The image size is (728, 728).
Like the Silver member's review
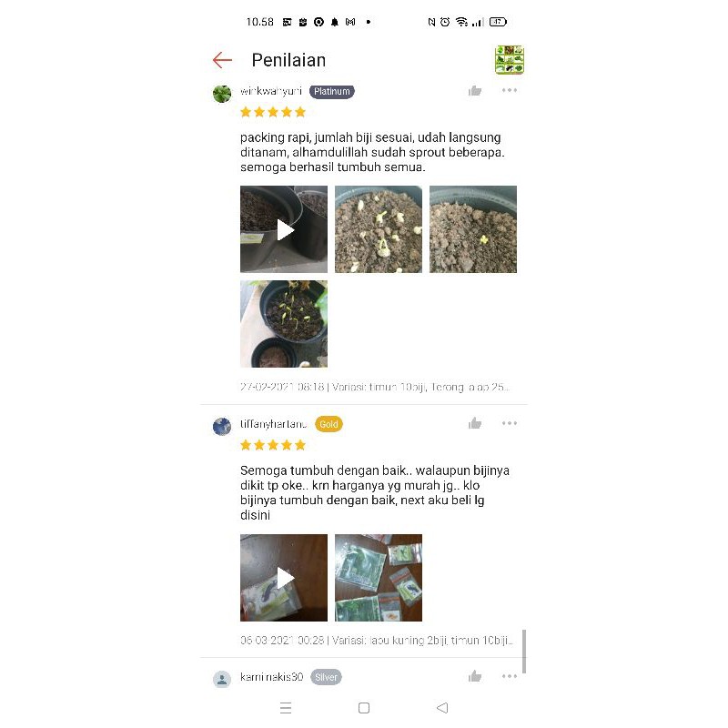tap(474, 676)
